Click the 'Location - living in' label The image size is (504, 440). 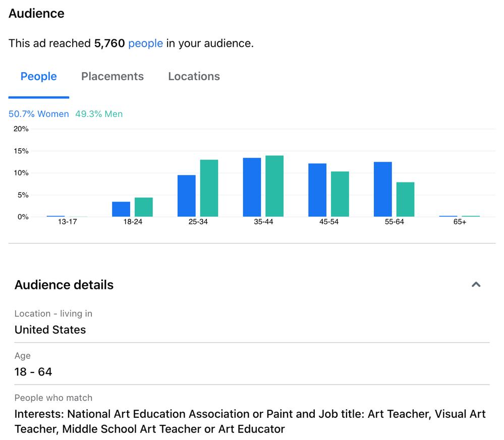53,313
